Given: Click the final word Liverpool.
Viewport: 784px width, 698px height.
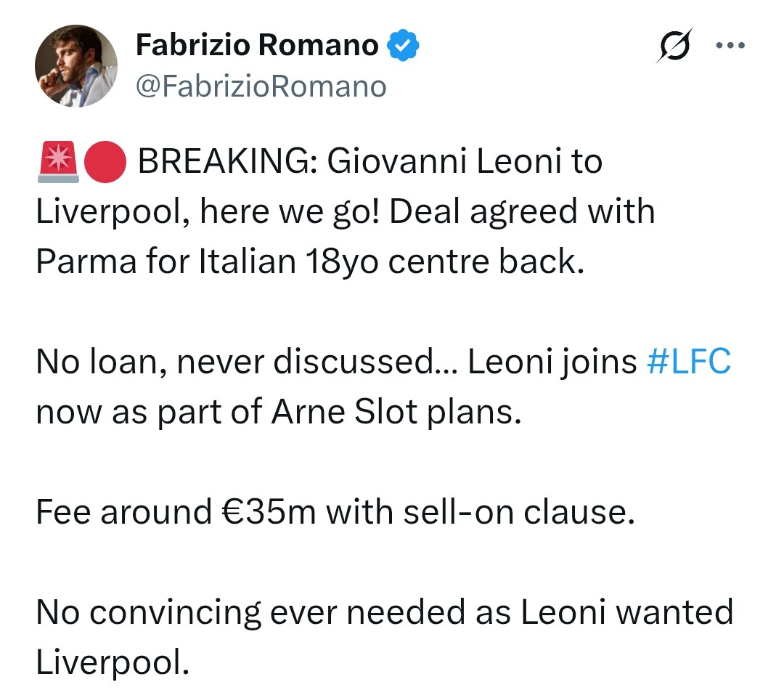Looking at the screenshot, I should tap(113, 662).
